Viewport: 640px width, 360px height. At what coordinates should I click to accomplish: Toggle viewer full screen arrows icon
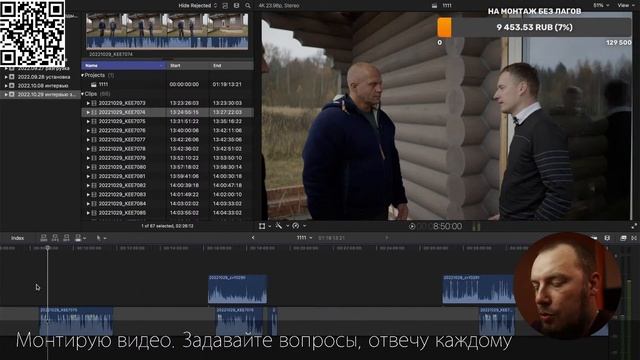634,226
